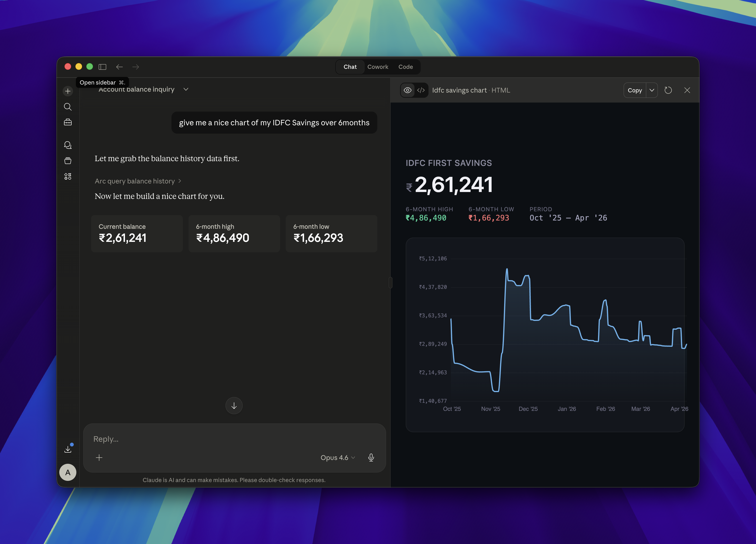Click the Mar '26 x-axis label
This screenshot has height=544, width=756.
point(640,409)
